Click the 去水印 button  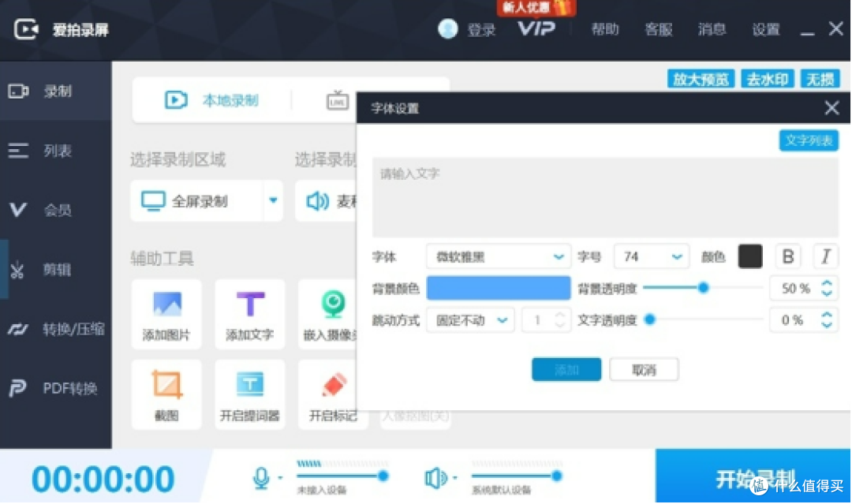768,80
